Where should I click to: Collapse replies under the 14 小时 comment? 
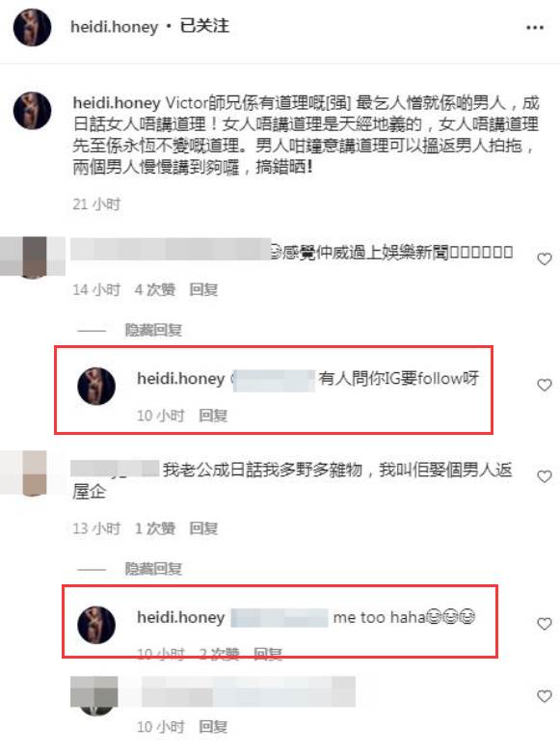(x=153, y=330)
